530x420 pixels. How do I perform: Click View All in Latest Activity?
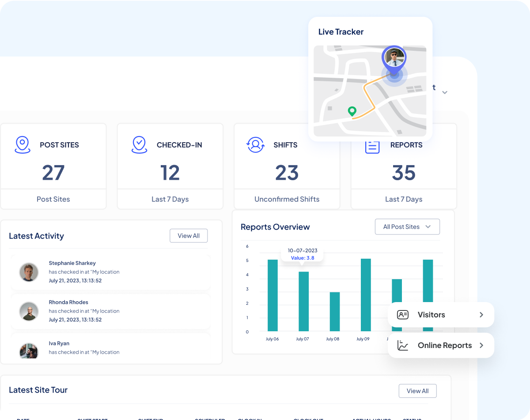pyautogui.click(x=189, y=235)
